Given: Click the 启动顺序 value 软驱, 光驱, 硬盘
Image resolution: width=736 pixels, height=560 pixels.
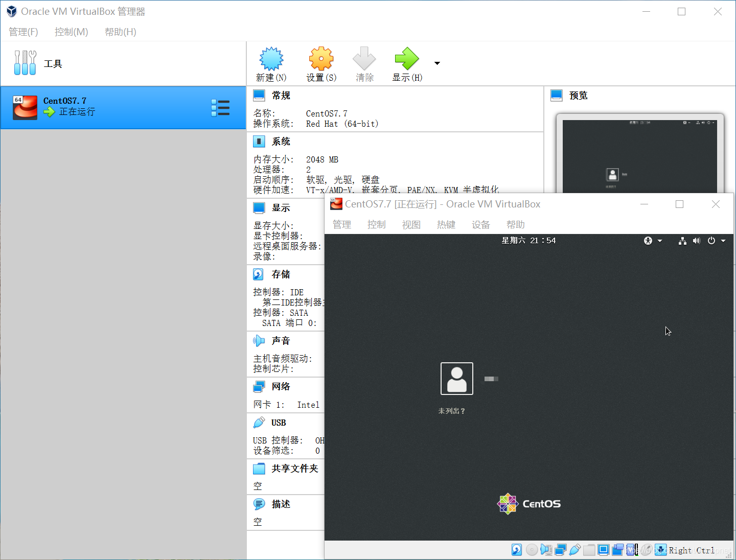Looking at the screenshot, I should [342, 180].
